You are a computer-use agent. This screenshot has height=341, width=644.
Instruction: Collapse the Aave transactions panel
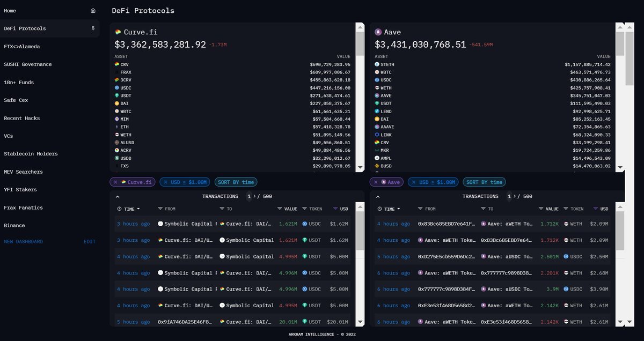[x=377, y=197]
